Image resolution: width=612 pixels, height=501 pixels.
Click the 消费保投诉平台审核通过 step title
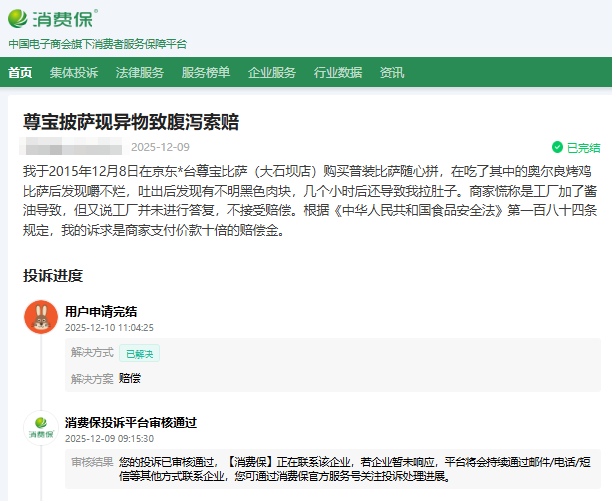click(x=131, y=422)
